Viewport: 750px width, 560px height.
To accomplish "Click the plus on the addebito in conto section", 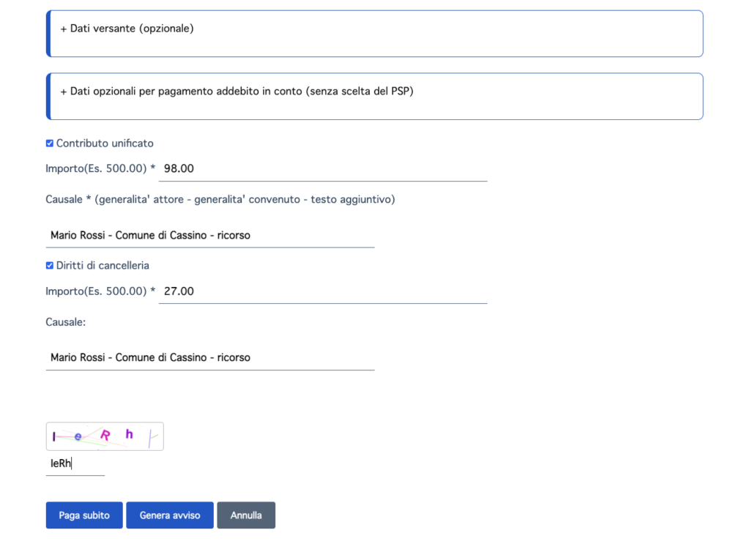I will point(62,91).
